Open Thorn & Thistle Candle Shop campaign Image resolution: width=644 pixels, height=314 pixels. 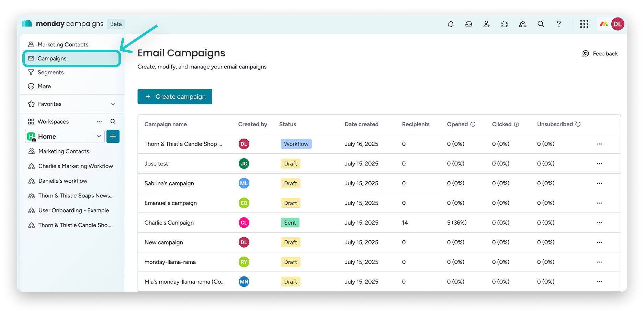tap(183, 144)
